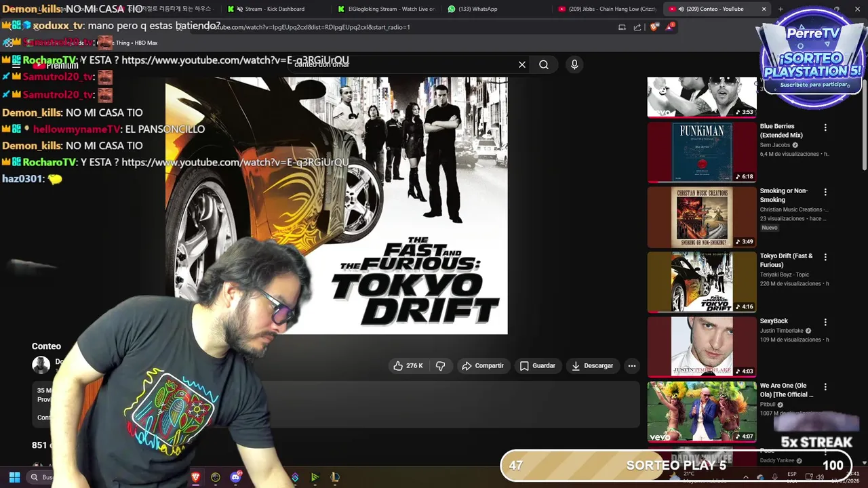Open the SexyBack Justin Timberlake thumbnail

[x=702, y=347]
